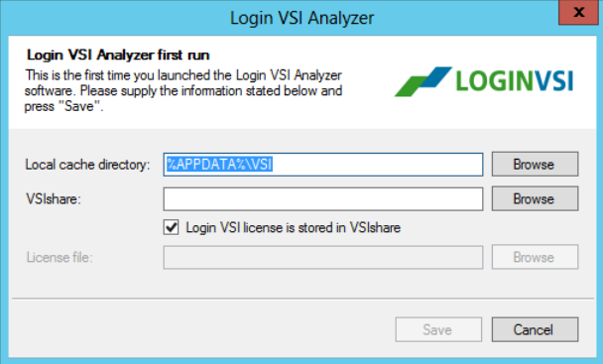
Task: Click the 'VSIshare:' label
Action: pyautogui.click(x=54, y=199)
